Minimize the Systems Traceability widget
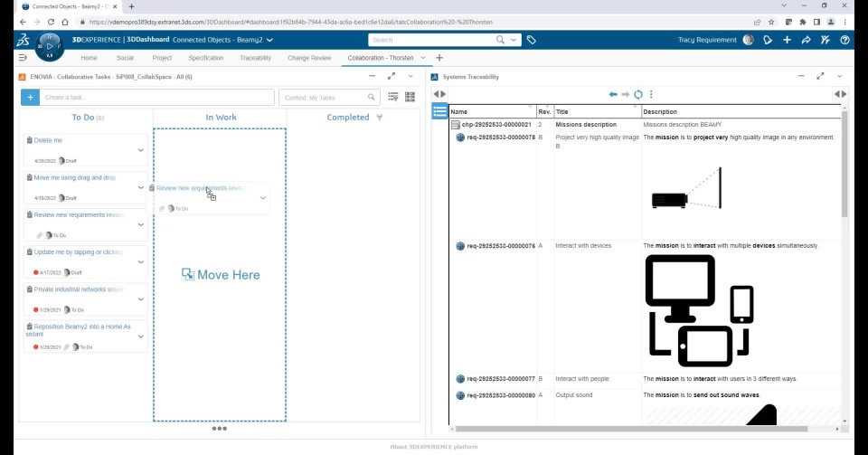Viewport: 868px width, 455px height. click(801, 76)
